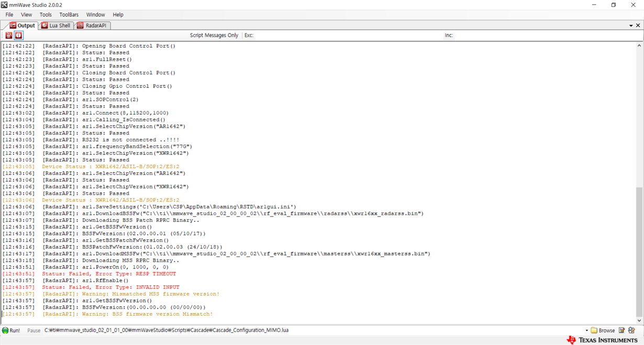Click the 'BSS firmware version Mismatch!' warning line
This screenshot has width=644, height=345.
pyautogui.click(x=107, y=314)
